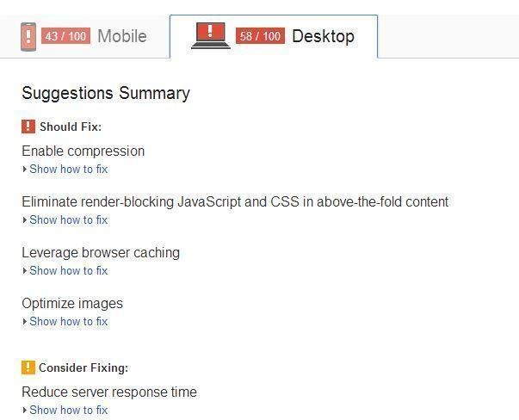Click the orange Consider Fixing exclamation icon

[28, 367]
